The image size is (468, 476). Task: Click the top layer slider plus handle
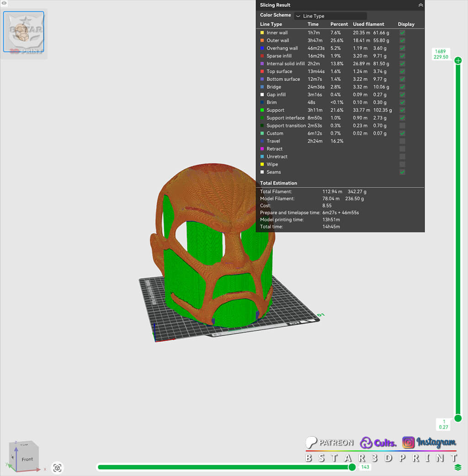pos(458,61)
